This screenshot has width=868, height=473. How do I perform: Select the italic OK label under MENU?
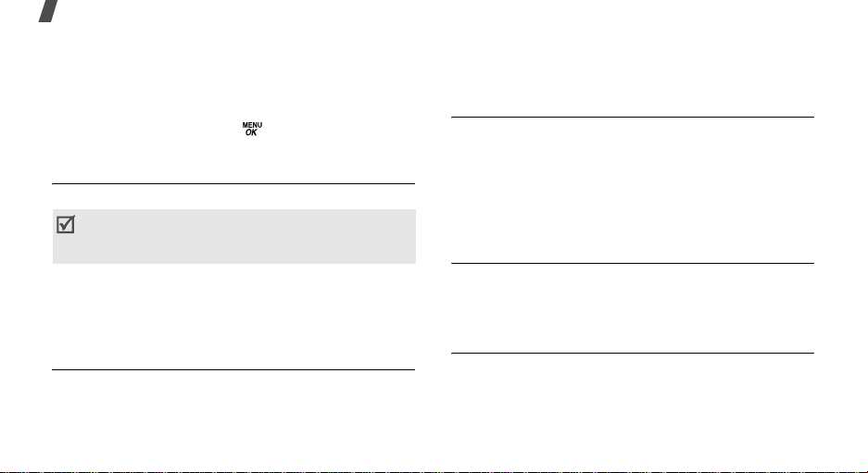pos(251,132)
